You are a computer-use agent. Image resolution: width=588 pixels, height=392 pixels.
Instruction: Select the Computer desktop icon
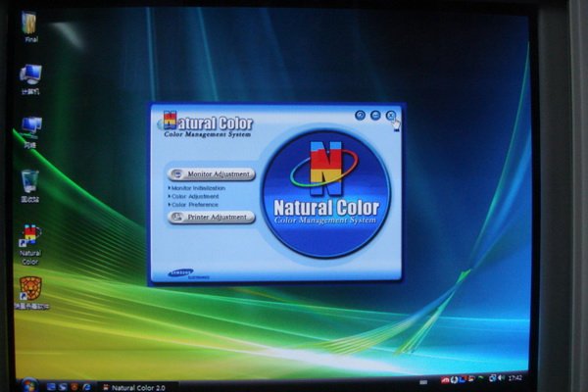[30, 78]
